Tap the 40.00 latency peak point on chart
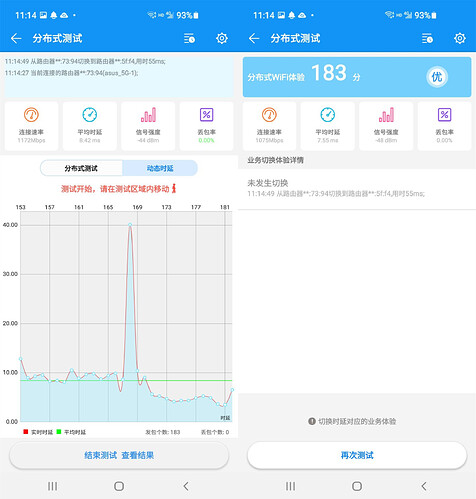 pyautogui.click(x=130, y=225)
